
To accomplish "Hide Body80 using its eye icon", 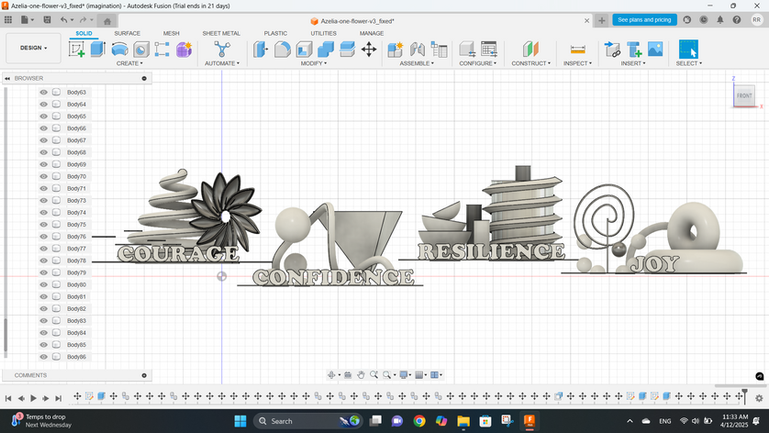I will (44, 284).
